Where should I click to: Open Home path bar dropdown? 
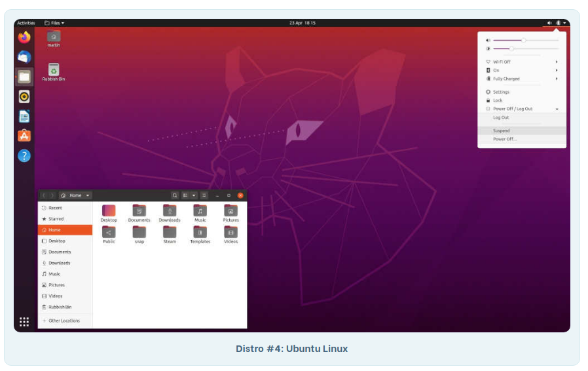[76, 195]
